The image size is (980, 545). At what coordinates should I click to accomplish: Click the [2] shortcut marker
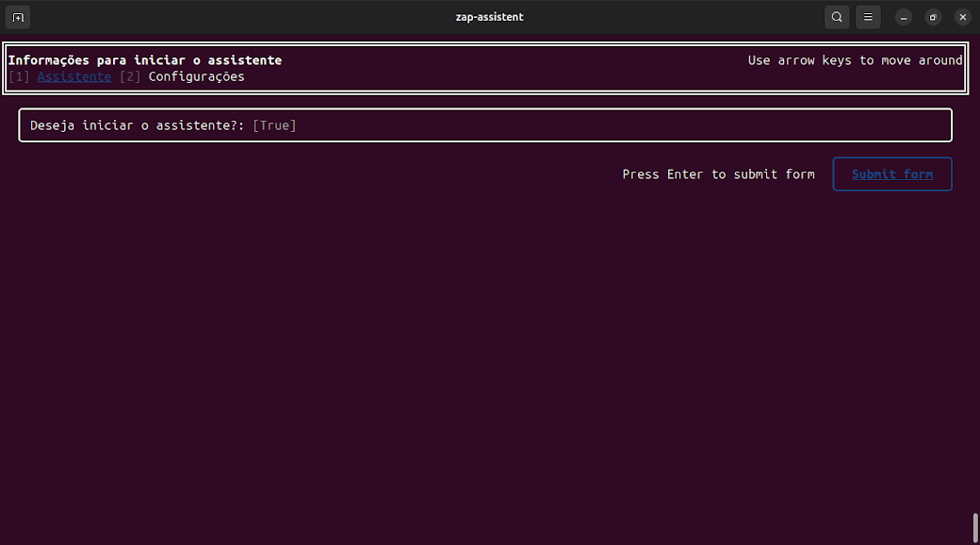130,76
